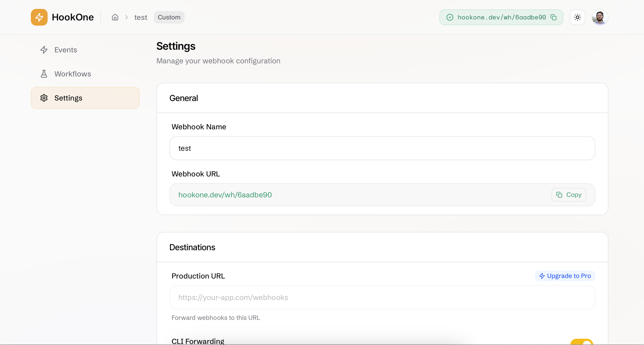Image resolution: width=644 pixels, height=345 pixels.
Task: Toggle the CLI Forwarding switch
Action: (x=582, y=342)
